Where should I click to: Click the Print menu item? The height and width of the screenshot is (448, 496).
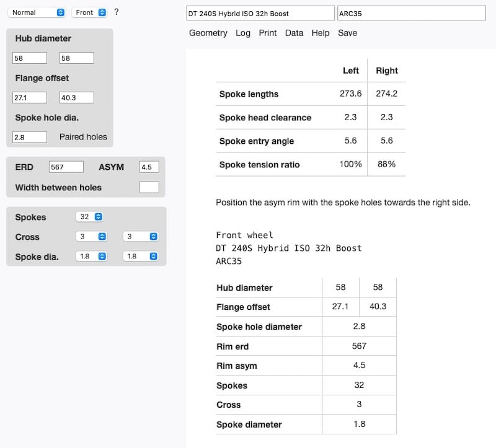click(x=268, y=33)
